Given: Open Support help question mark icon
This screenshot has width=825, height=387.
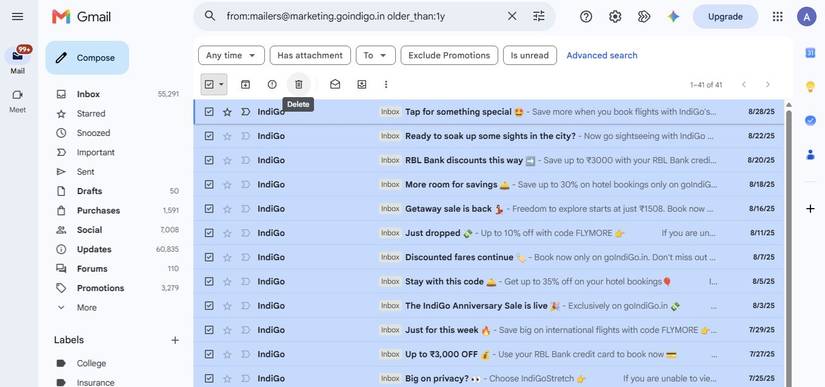Looking at the screenshot, I should coord(586,16).
